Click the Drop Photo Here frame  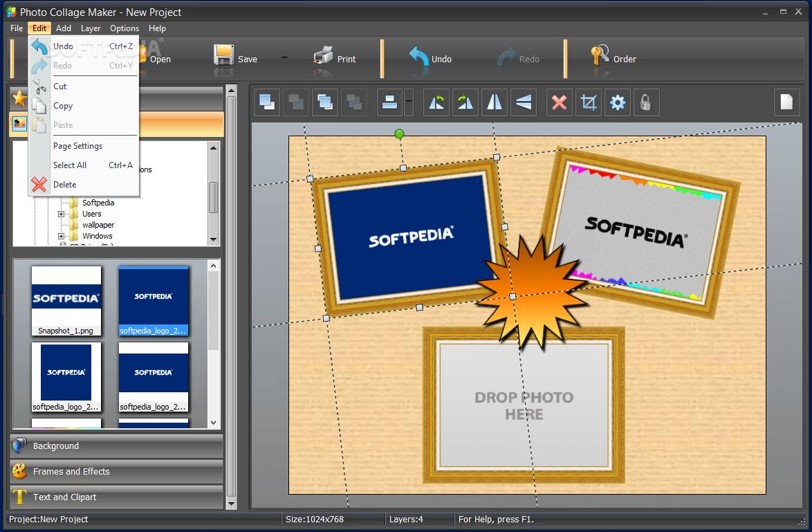click(x=524, y=405)
